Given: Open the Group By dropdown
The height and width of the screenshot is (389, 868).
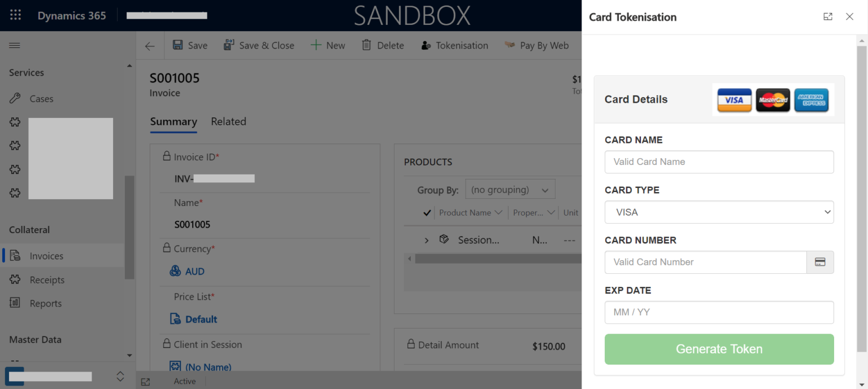Looking at the screenshot, I should [510, 190].
